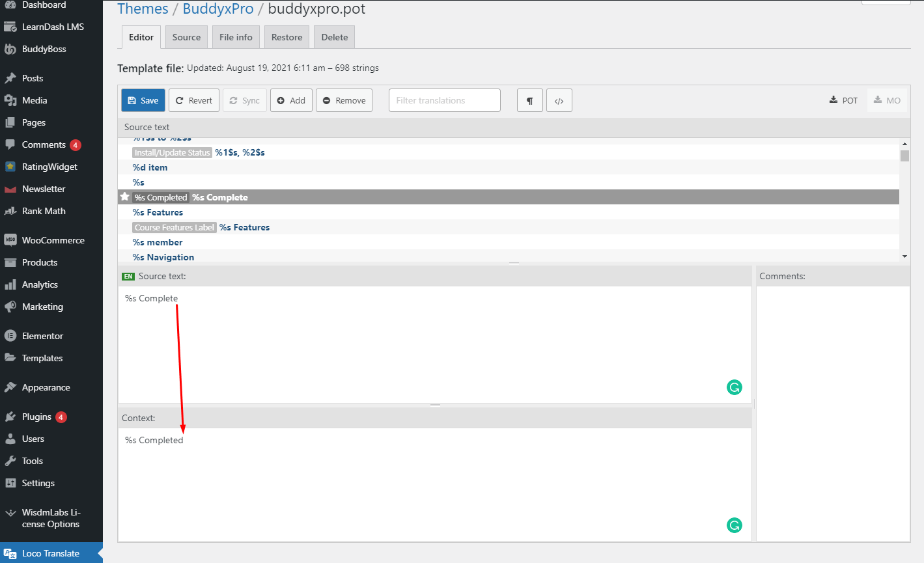The width and height of the screenshot is (924, 563).
Task: Open the File info tab
Action: click(236, 37)
